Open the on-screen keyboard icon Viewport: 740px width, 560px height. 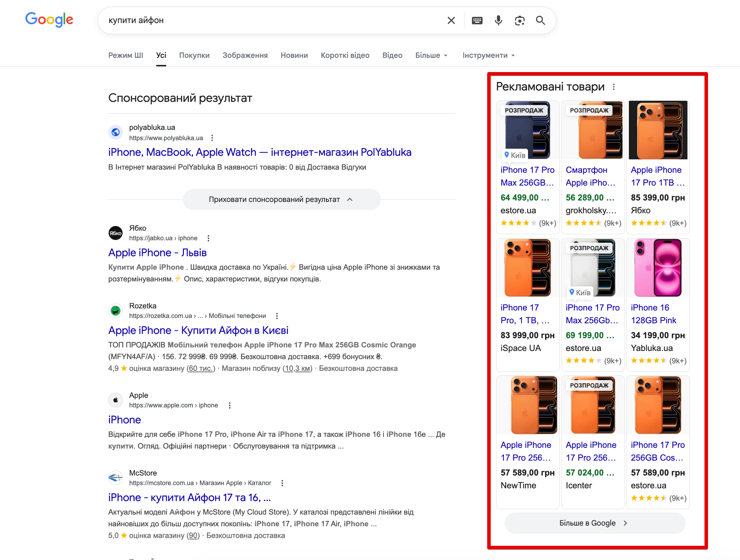point(477,21)
